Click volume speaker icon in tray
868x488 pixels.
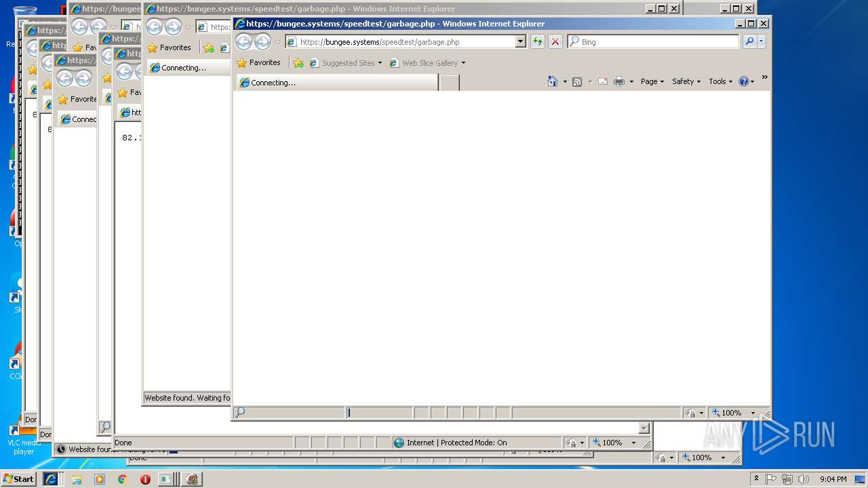(804, 479)
